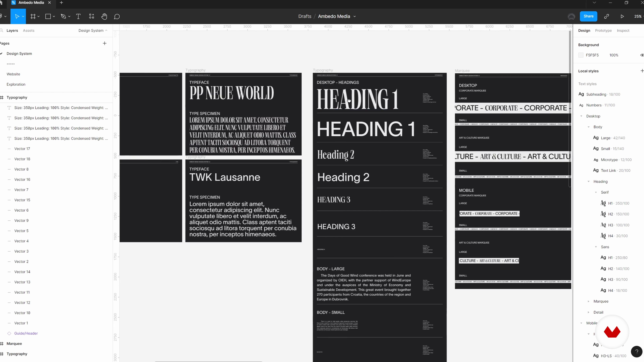Open the Pen tool dropdown arrow

(x=69, y=16)
